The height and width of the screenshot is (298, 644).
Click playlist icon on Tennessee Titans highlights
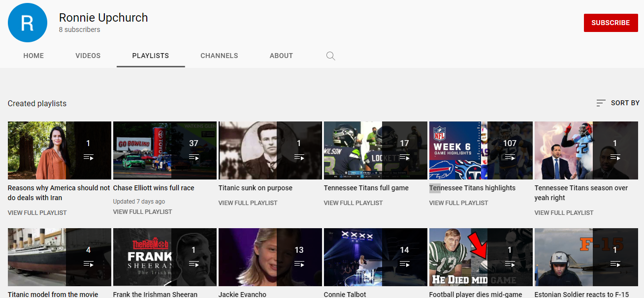(x=510, y=157)
